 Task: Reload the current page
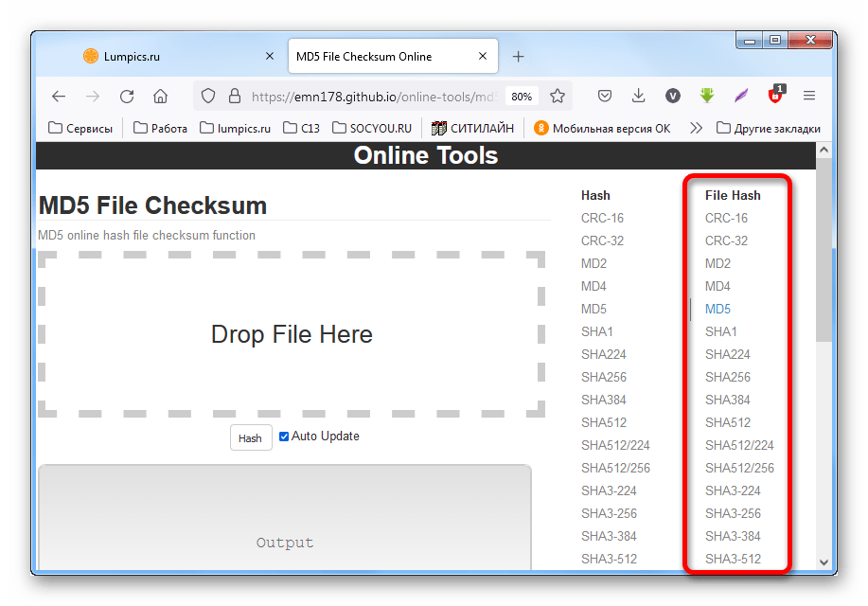(x=126, y=96)
